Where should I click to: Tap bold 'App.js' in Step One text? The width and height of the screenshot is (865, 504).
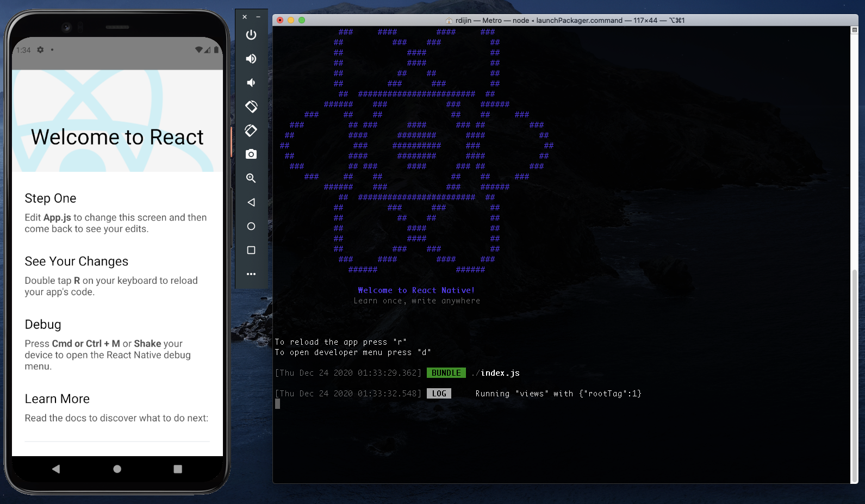tap(57, 217)
